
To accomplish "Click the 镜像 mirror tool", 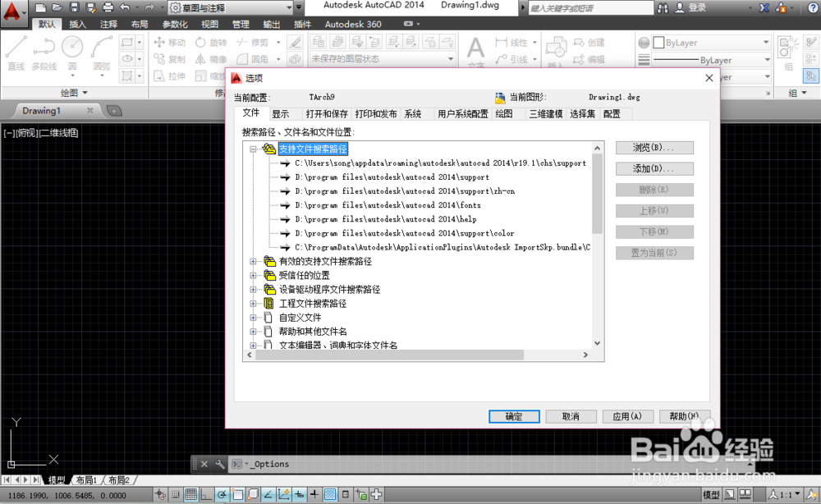I will point(211,59).
